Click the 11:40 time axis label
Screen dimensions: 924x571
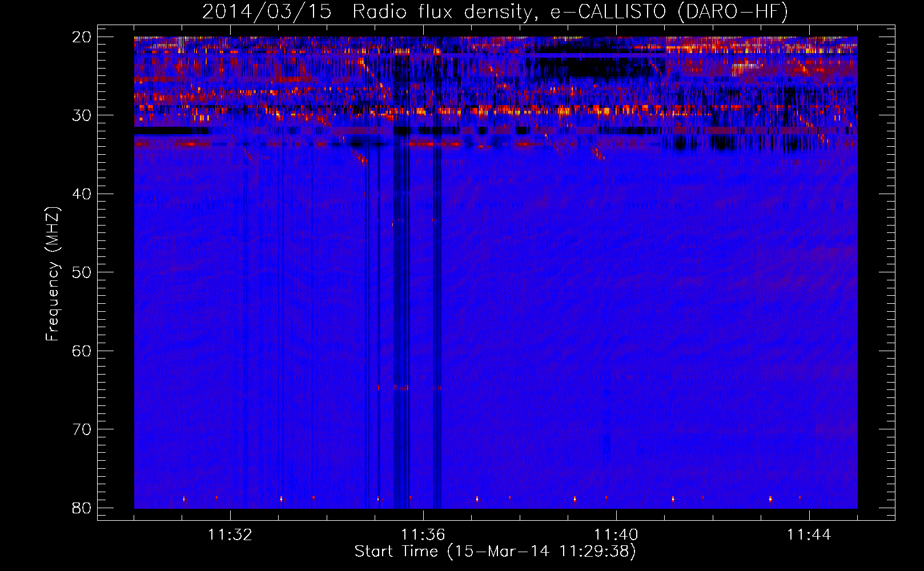[x=616, y=535]
